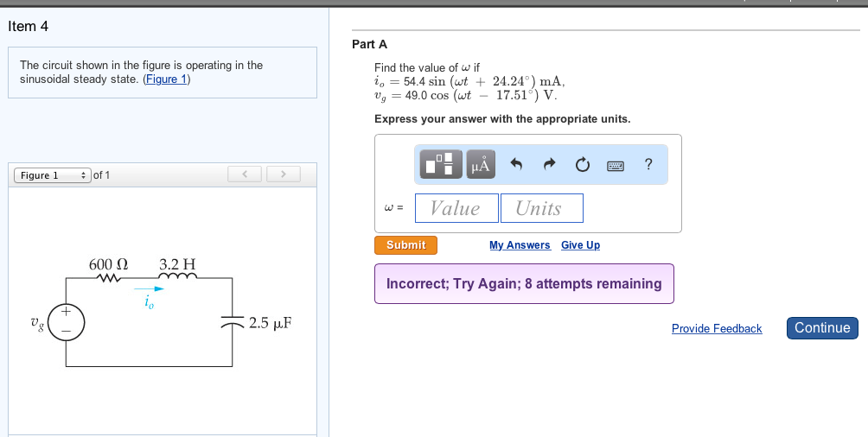868x437 pixels.
Task: Click the v_g source symbol in diagram
Action: pyautogui.click(x=66, y=322)
